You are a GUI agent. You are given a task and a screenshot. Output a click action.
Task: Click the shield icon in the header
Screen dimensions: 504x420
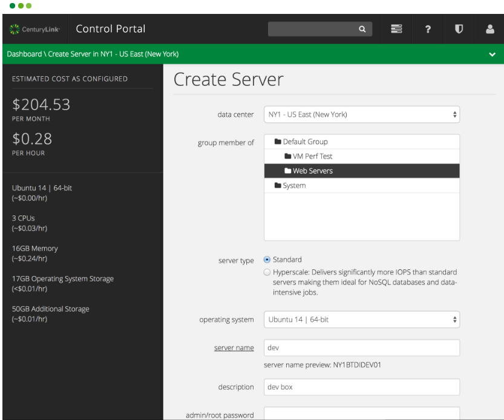tap(459, 29)
